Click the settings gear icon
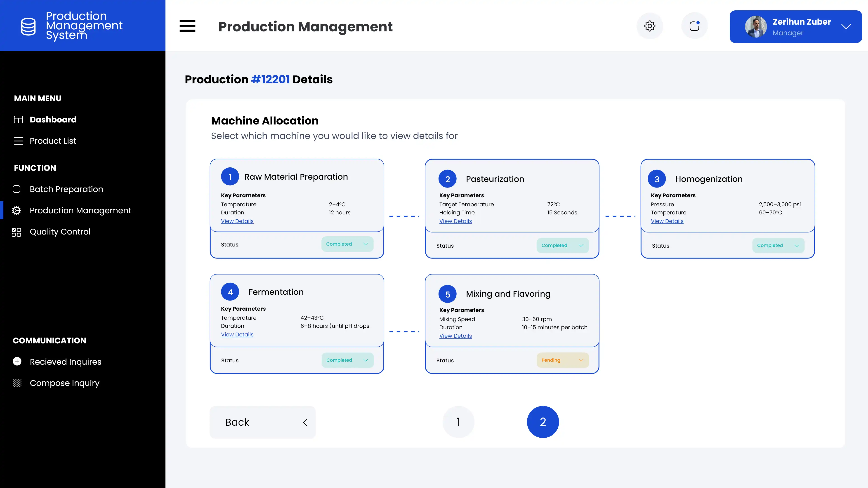 point(650,26)
